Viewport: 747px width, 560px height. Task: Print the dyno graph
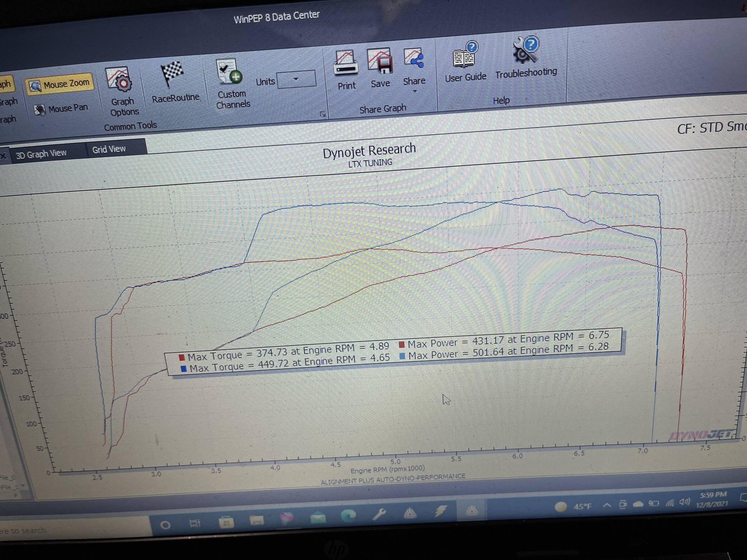[x=346, y=70]
